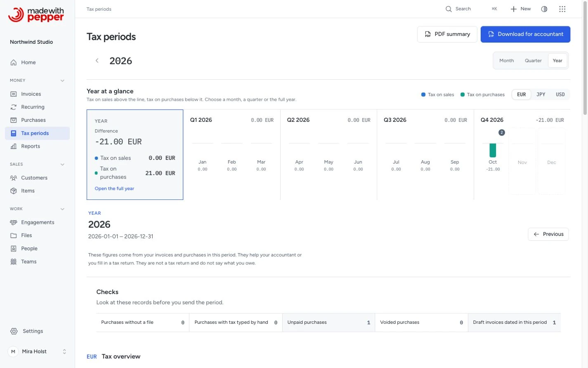588x368 pixels.
Task: Toggle the theme contrast icon in top bar
Action: coord(544,9)
